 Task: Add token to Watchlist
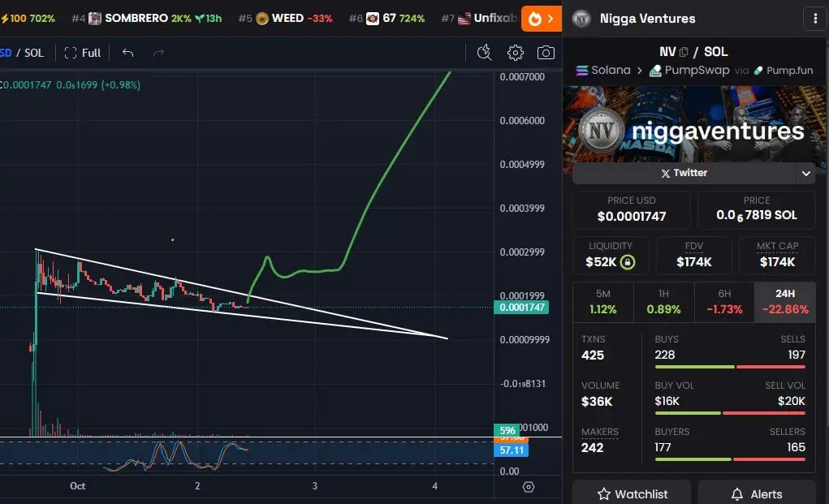tap(632, 494)
